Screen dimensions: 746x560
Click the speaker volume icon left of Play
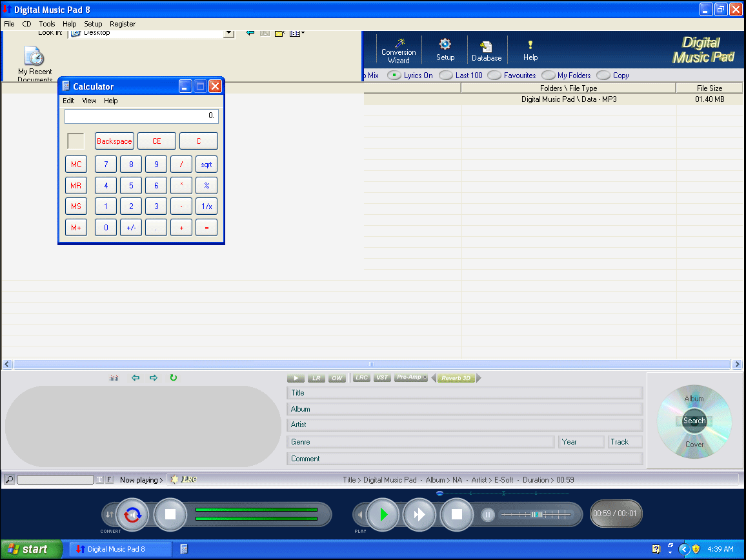360,514
